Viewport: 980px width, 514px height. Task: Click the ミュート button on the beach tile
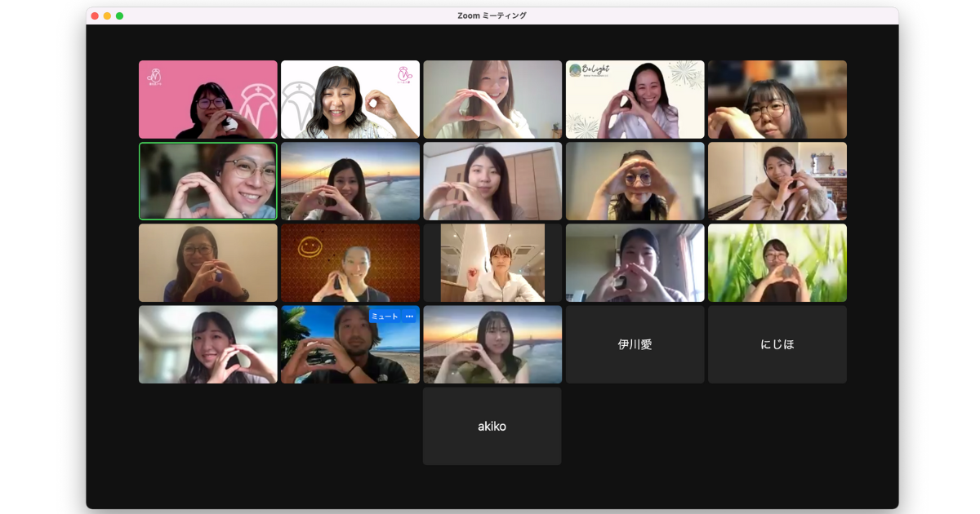tap(384, 317)
